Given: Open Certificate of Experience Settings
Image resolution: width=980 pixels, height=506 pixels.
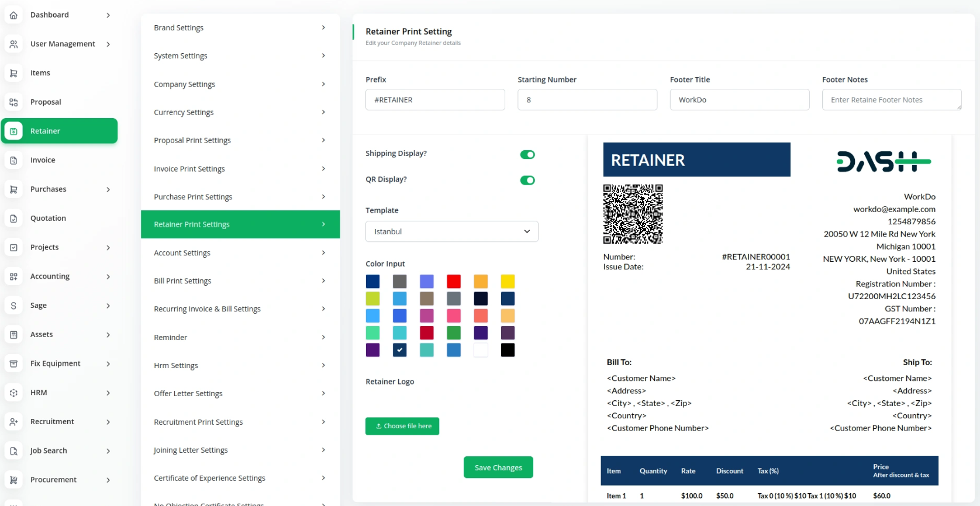Looking at the screenshot, I should (240, 479).
